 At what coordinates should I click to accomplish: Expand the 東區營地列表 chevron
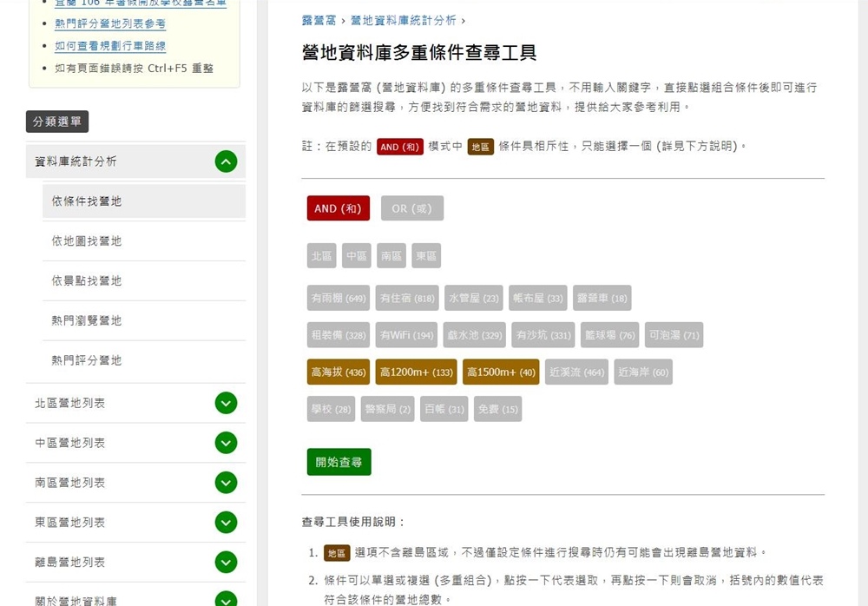(x=226, y=523)
